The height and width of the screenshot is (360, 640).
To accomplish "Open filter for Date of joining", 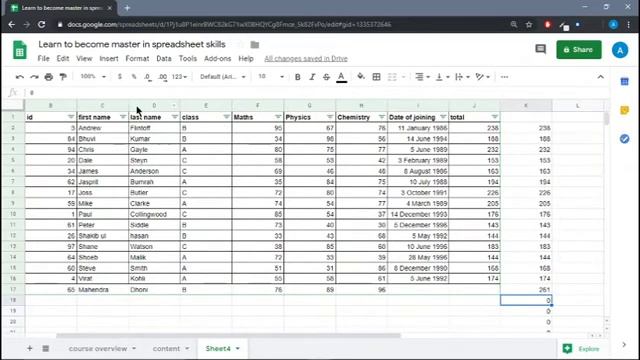I will point(443,117).
